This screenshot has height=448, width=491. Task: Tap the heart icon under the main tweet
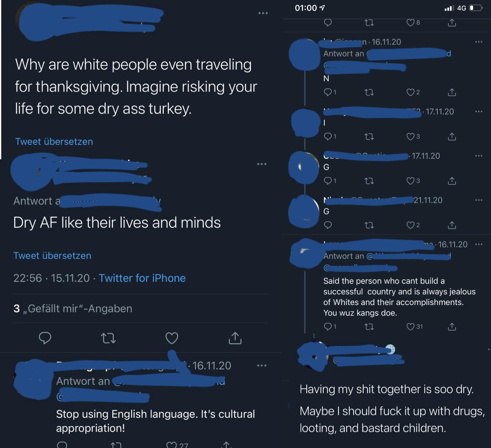tap(171, 338)
